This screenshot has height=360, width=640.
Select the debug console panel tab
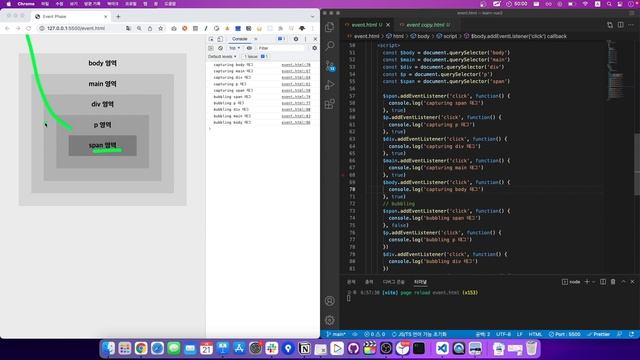[393, 282]
